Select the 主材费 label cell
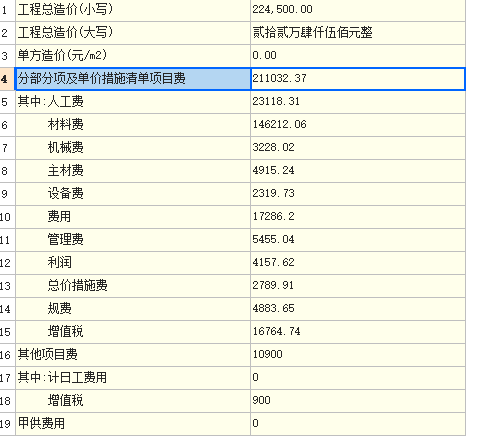This screenshot has height=440, width=479. coord(133,171)
